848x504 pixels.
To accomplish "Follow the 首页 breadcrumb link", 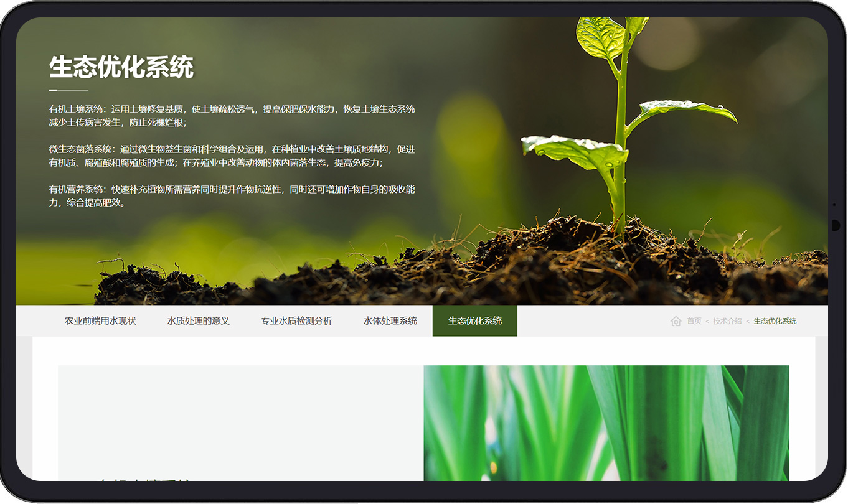I will point(694,321).
